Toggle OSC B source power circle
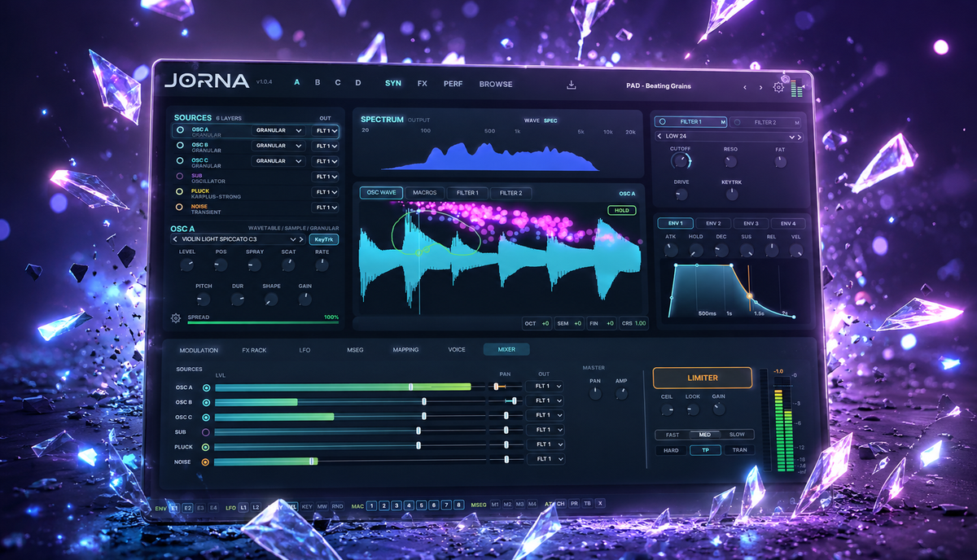The image size is (977, 560). pos(181,146)
